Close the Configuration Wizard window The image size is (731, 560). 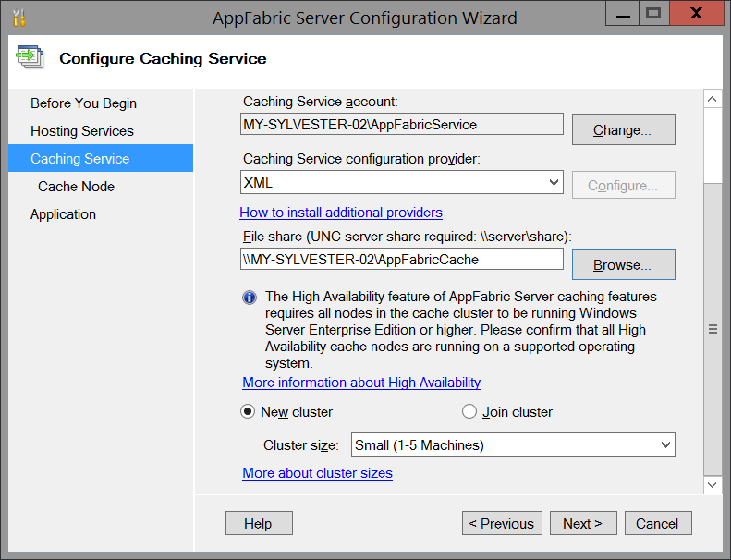coord(697,14)
